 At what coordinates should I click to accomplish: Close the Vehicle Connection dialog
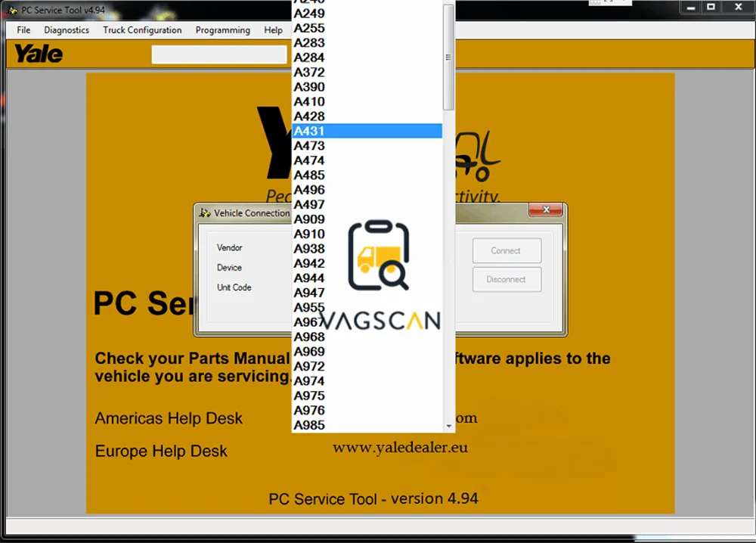[546, 209]
